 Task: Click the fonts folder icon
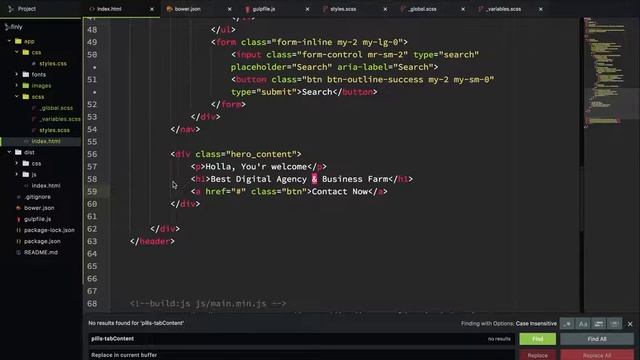pyautogui.click(x=26, y=74)
